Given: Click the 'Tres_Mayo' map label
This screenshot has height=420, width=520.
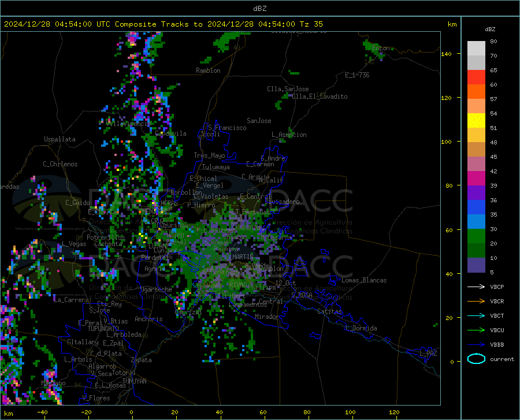Looking at the screenshot, I should (x=209, y=155).
